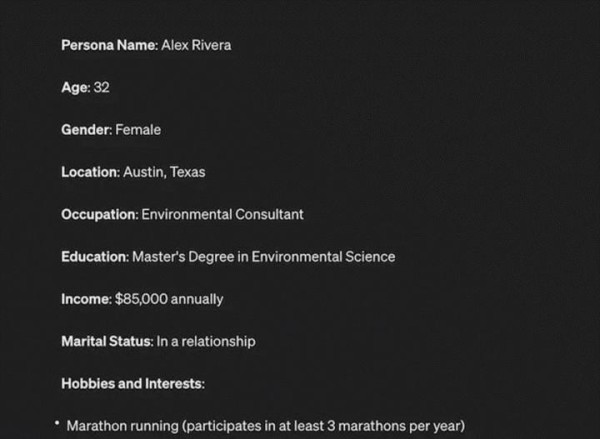Viewport: 600px width, 439px height.
Task: Select the Female gender value
Action: tap(138, 130)
